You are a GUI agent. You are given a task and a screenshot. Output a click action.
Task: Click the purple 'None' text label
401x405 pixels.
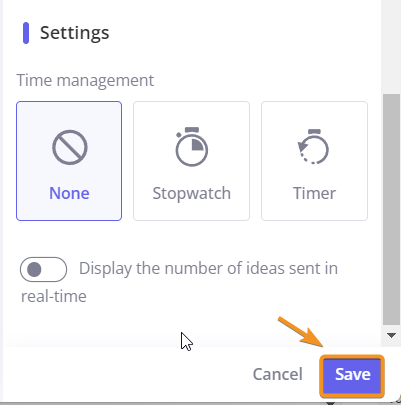pyautogui.click(x=69, y=193)
